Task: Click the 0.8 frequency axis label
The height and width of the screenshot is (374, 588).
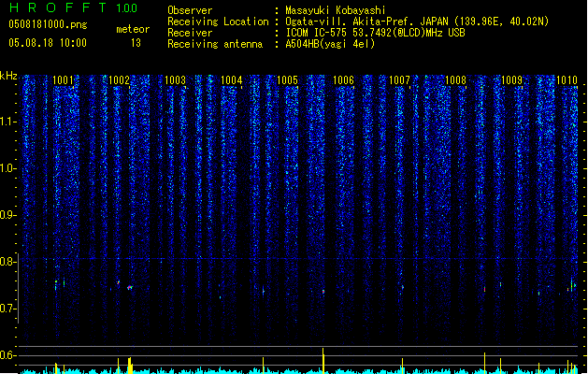Action: point(8,262)
